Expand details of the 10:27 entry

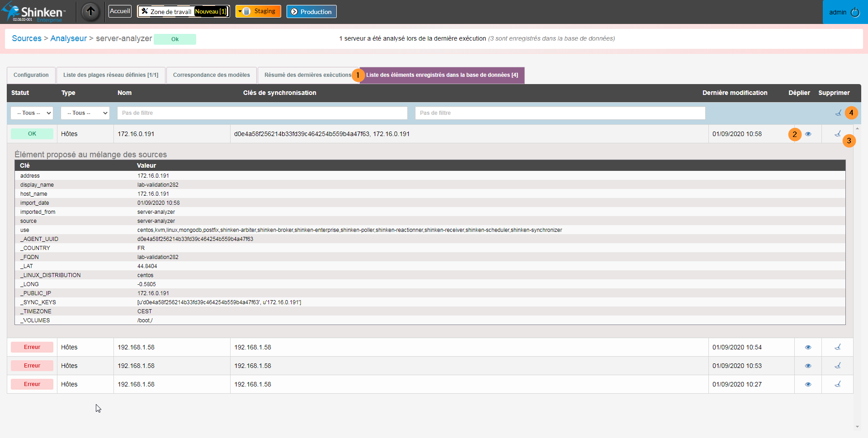tap(808, 384)
